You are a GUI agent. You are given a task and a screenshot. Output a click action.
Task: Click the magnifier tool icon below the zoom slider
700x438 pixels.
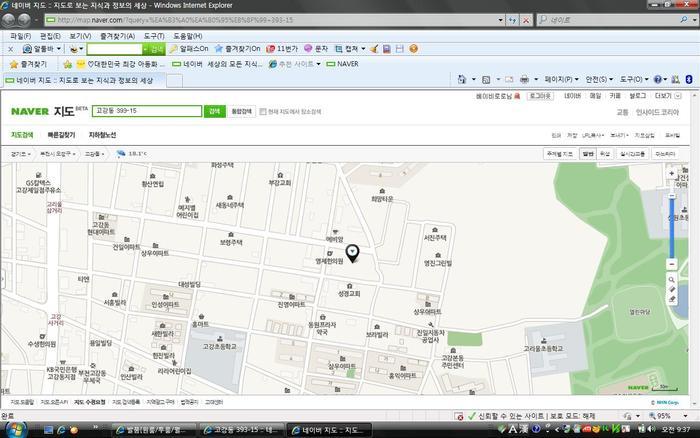tap(671, 280)
